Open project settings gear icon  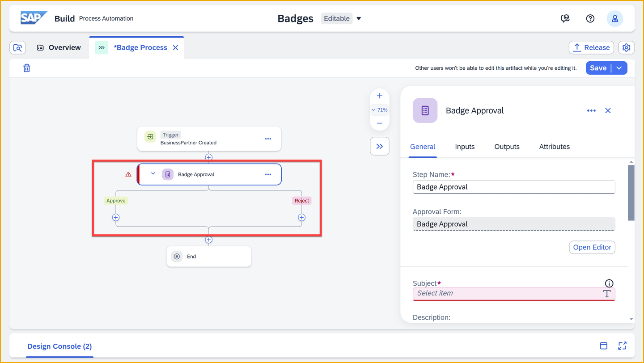pyautogui.click(x=626, y=47)
